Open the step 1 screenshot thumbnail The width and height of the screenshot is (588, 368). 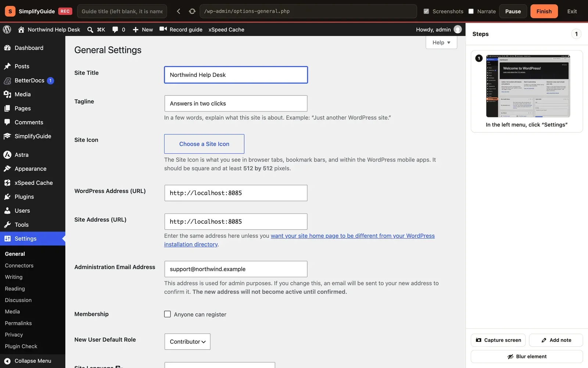[528, 86]
